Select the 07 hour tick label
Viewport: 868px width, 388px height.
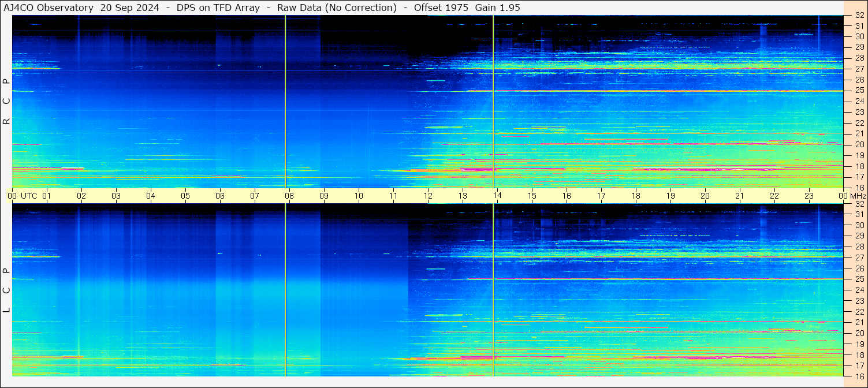(255, 196)
